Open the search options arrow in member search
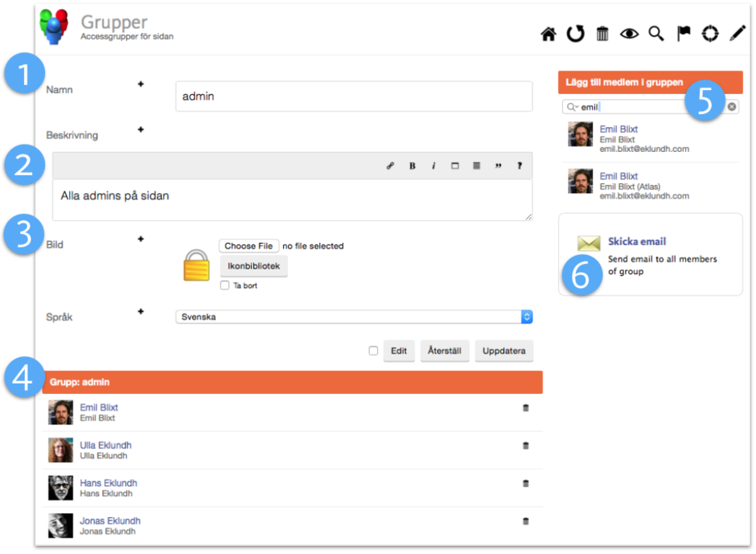This screenshot has height=554, width=756. click(x=571, y=107)
